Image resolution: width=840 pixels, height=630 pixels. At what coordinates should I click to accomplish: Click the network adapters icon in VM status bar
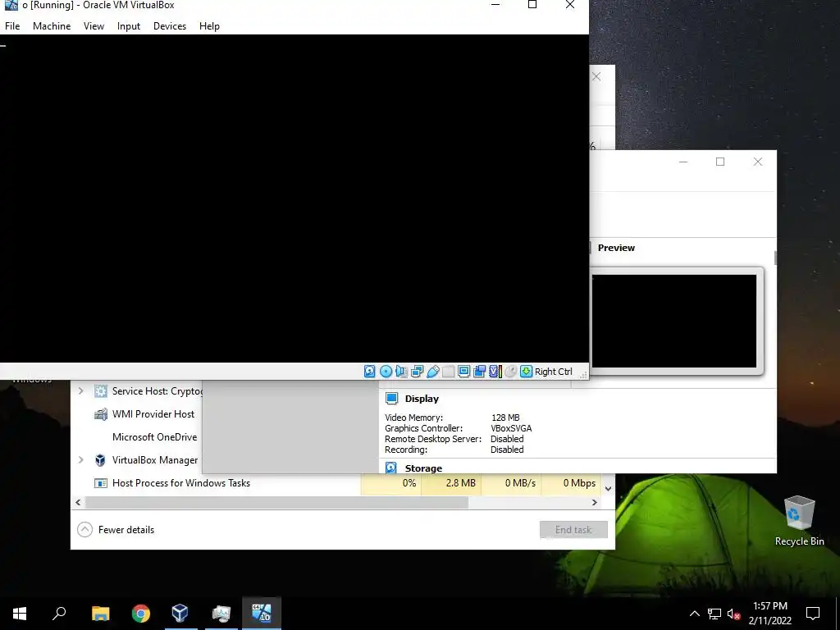[x=417, y=372]
